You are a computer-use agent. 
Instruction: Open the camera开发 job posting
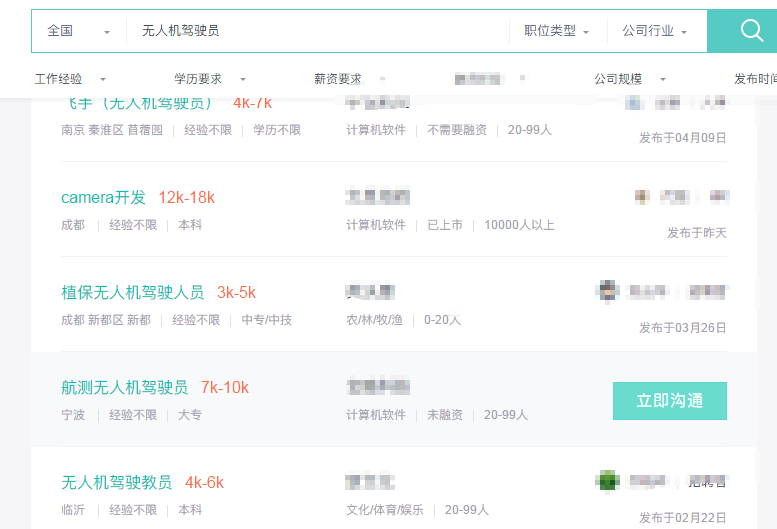(103, 197)
